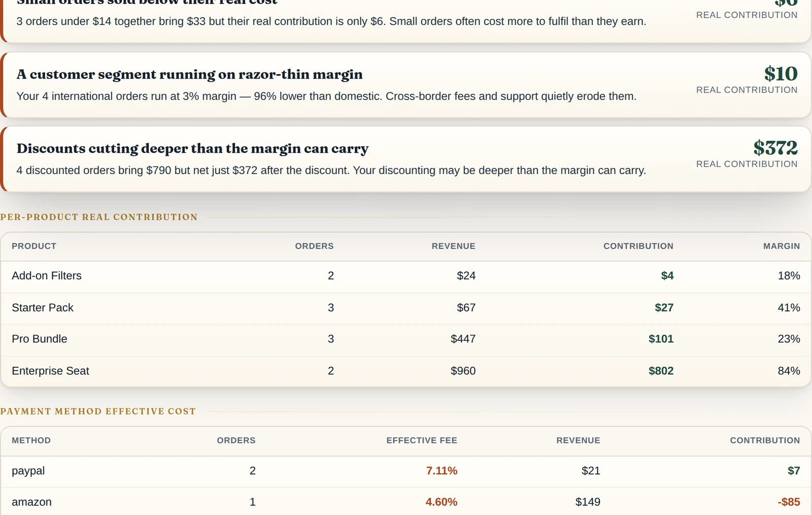Click the 41% margin value
The image size is (812, 515).
[x=789, y=308]
